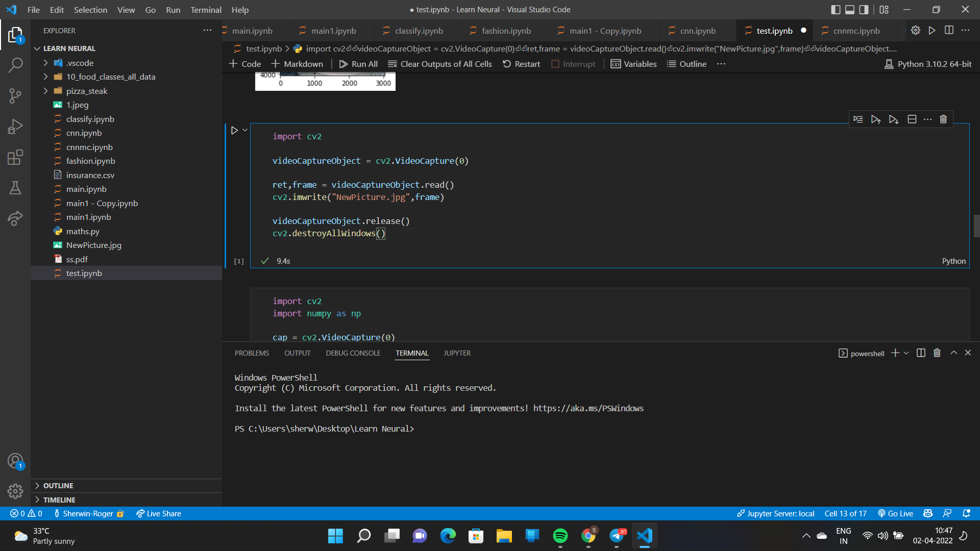
Task: Toggle Primary Side Bar layout button
Action: [836, 10]
